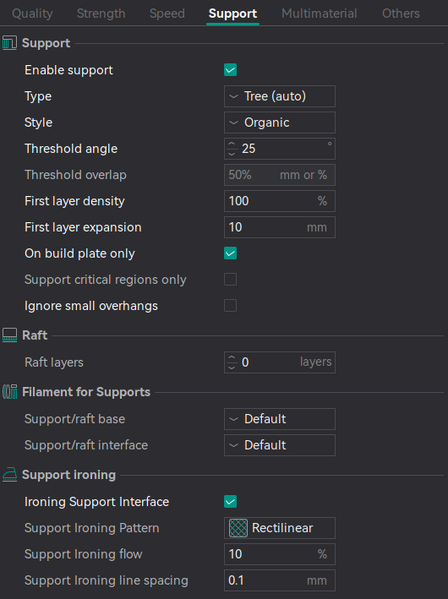
Task: Switch to the Strength tab
Action: [x=101, y=13]
